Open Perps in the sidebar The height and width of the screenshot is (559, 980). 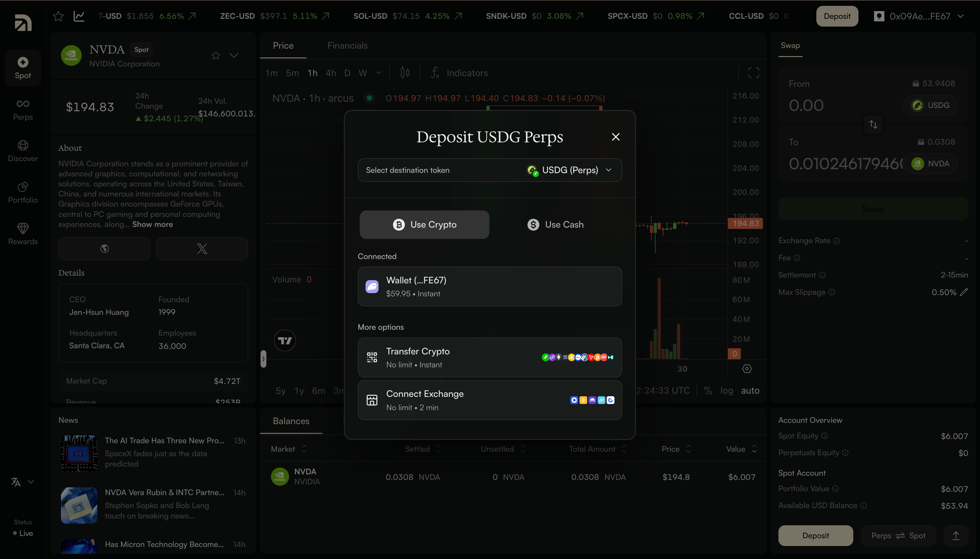(x=23, y=110)
